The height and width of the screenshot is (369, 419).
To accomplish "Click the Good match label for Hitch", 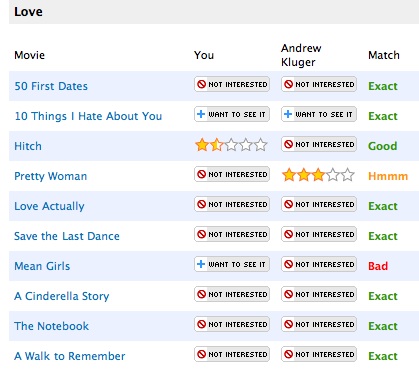I will click(383, 146).
